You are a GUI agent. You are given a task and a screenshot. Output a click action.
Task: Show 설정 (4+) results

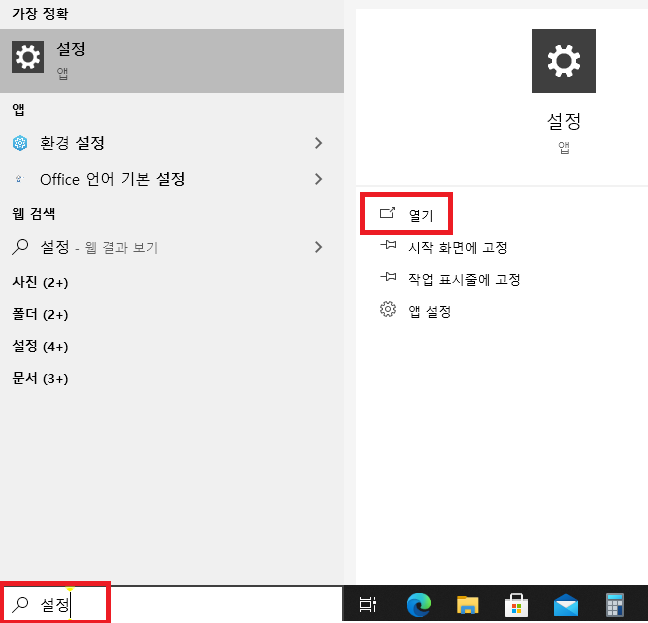(40, 346)
